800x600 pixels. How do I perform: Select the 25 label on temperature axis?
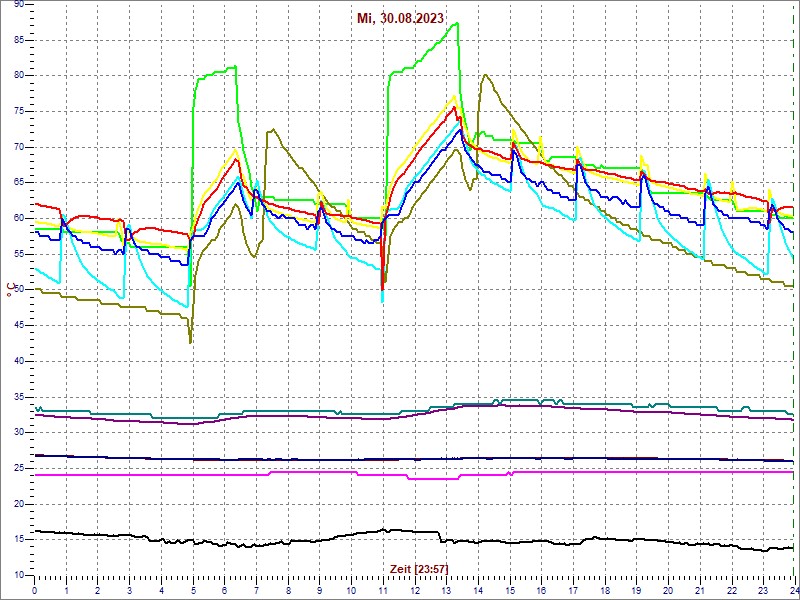coord(18,468)
